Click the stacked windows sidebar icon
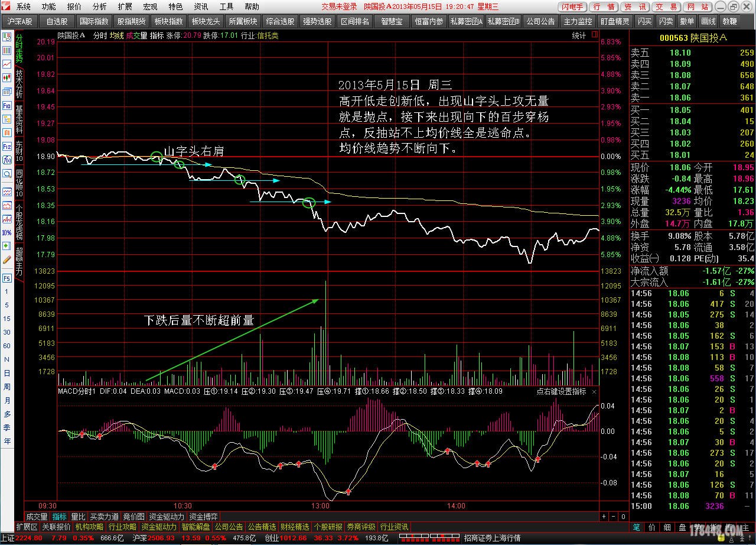756x545 pixels. [x=7, y=92]
